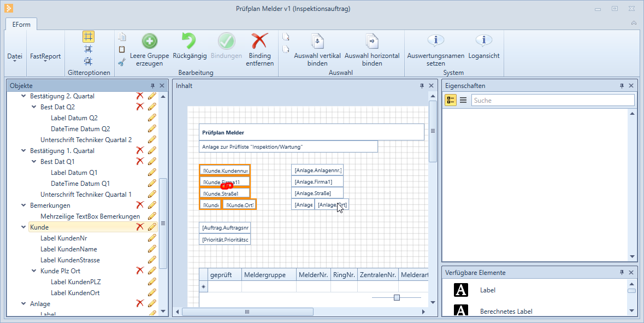Click the Suche search field
Screen dimensions: 644x323
tap(552, 101)
